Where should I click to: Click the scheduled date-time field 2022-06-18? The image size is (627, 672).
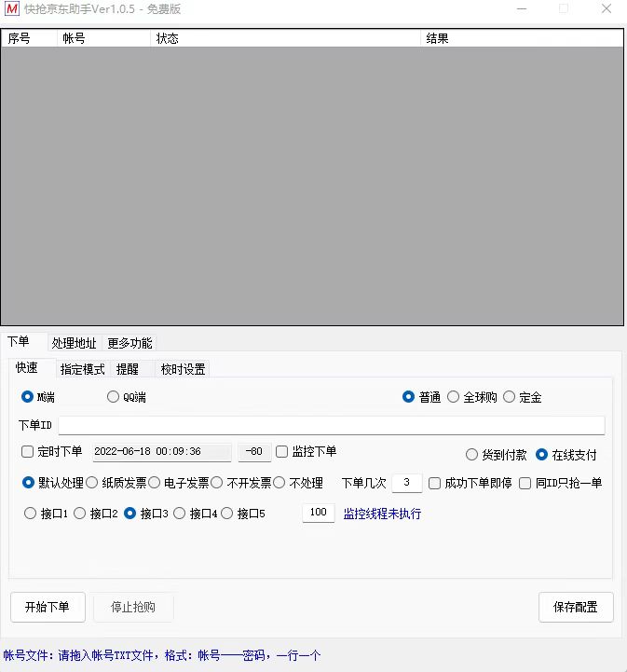click(162, 452)
